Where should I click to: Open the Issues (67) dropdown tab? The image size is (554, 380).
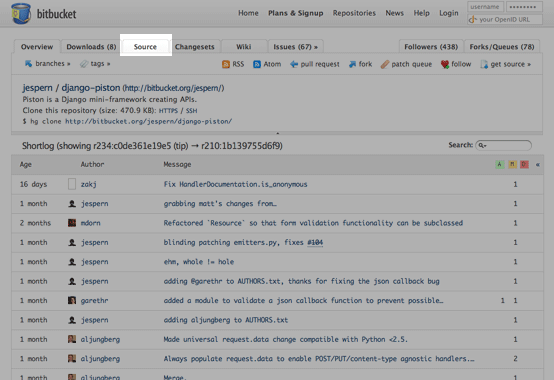[x=295, y=47]
